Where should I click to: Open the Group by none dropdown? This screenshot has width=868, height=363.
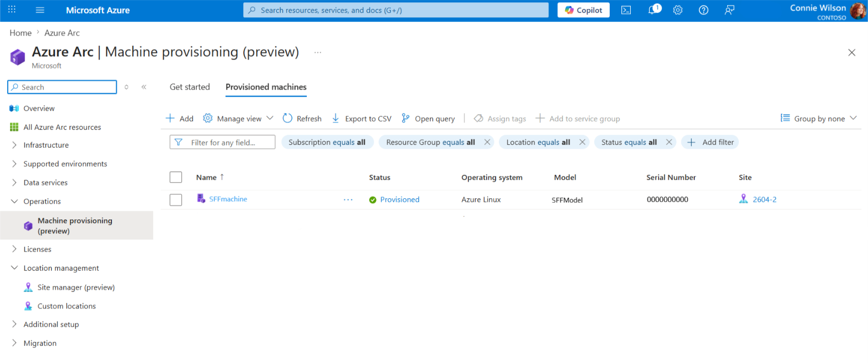(818, 119)
